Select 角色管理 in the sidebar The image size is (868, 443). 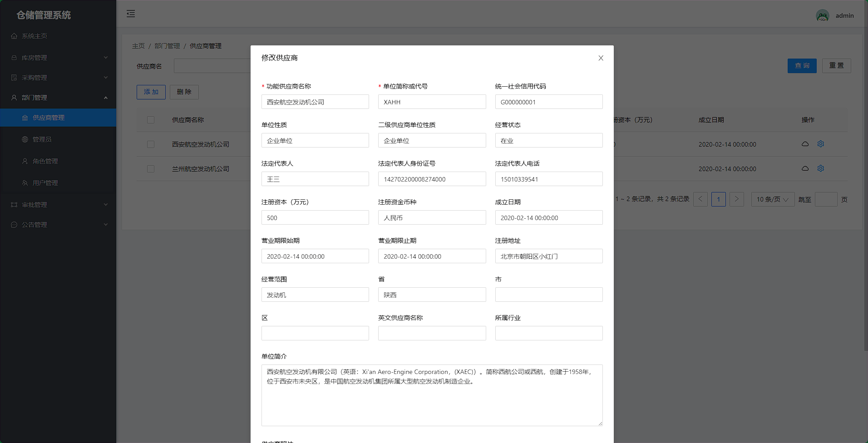58,161
